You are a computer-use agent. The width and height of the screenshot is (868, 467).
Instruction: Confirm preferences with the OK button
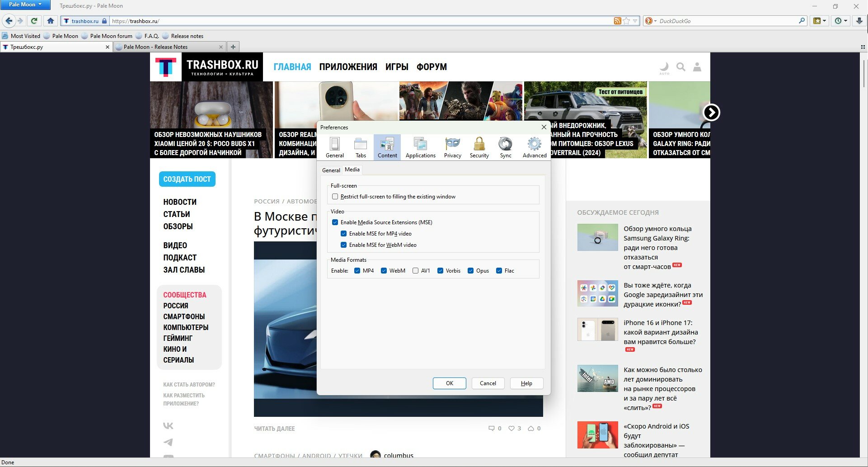click(x=449, y=383)
